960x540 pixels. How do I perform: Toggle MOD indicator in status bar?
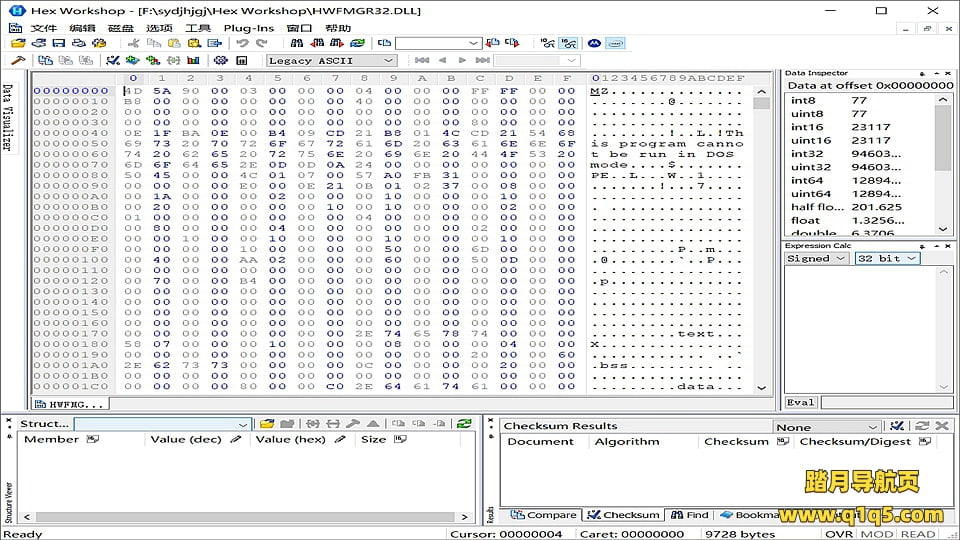pyautogui.click(x=877, y=534)
